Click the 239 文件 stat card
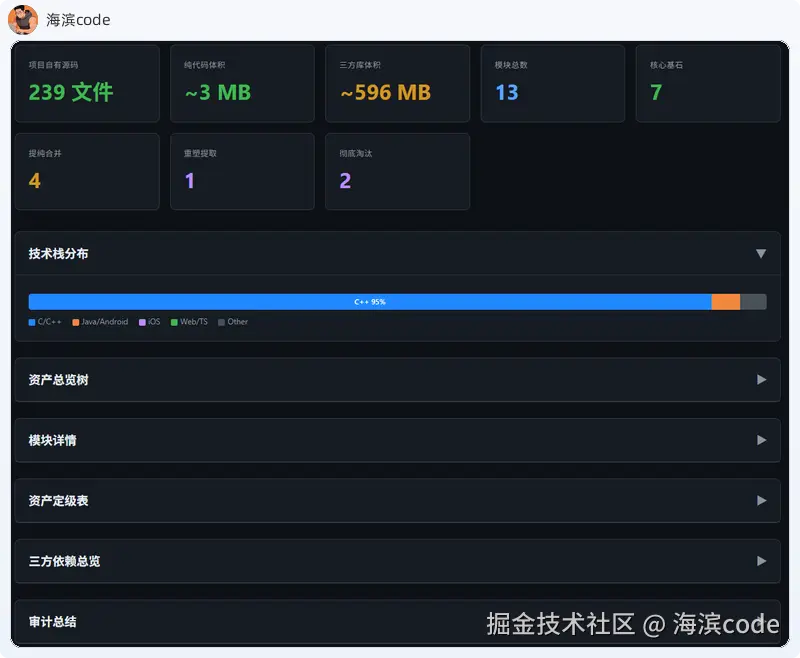 [87, 83]
